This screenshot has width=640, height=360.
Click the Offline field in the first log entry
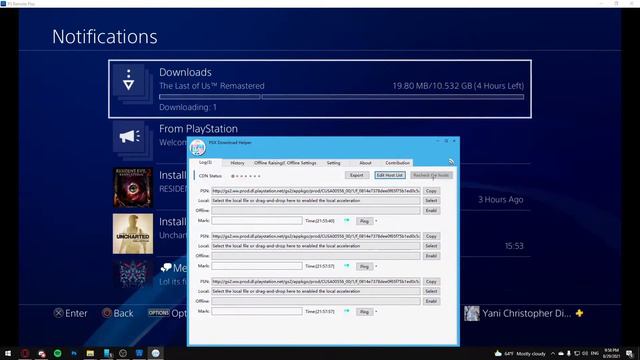tap(316, 210)
